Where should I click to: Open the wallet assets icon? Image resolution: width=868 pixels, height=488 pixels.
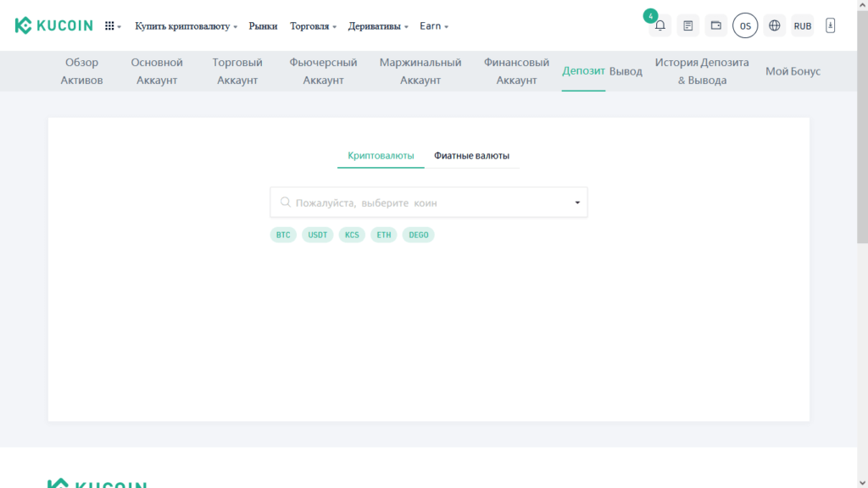[715, 25]
